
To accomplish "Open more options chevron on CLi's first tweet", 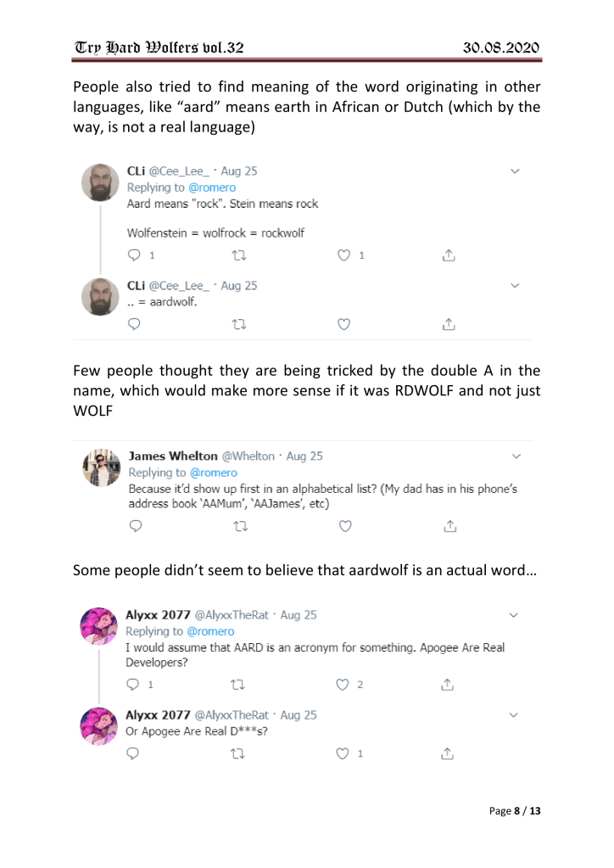I will click(515, 172).
